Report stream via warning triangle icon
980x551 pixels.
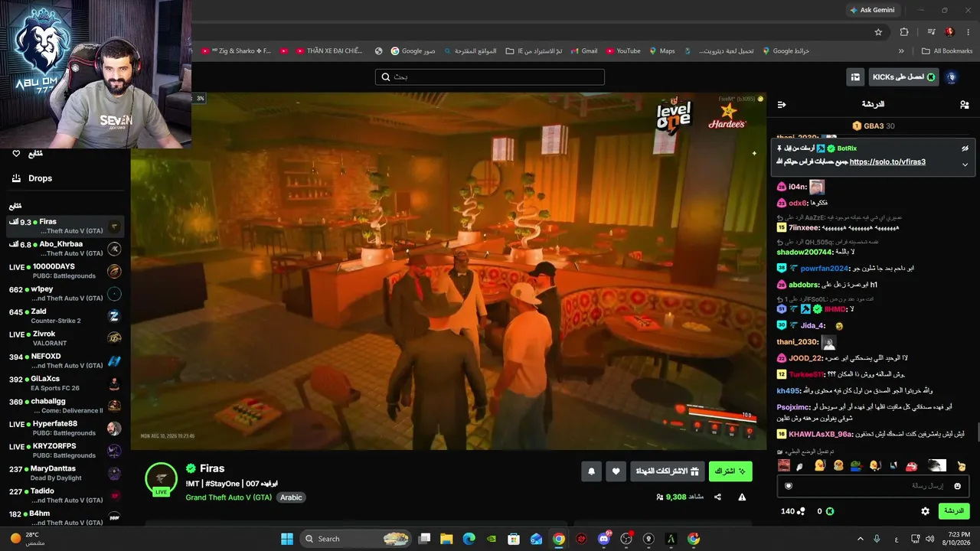point(742,497)
